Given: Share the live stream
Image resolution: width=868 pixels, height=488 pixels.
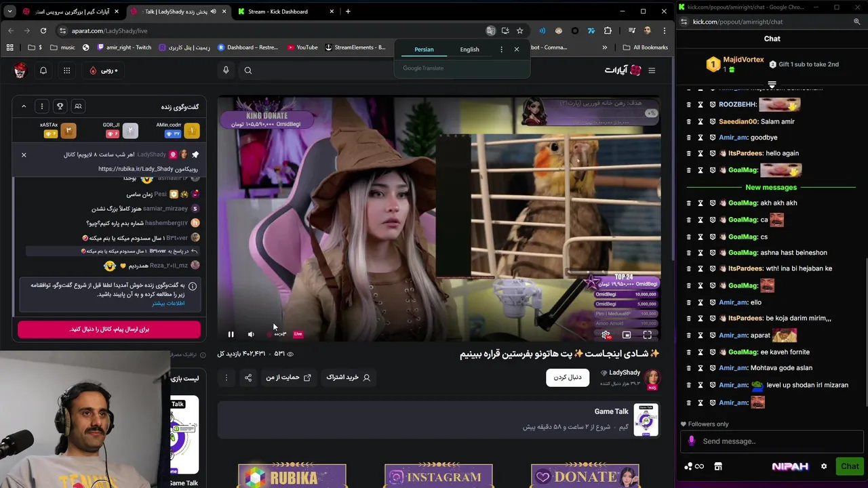Looking at the screenshot, I should (x=248, y=378).
